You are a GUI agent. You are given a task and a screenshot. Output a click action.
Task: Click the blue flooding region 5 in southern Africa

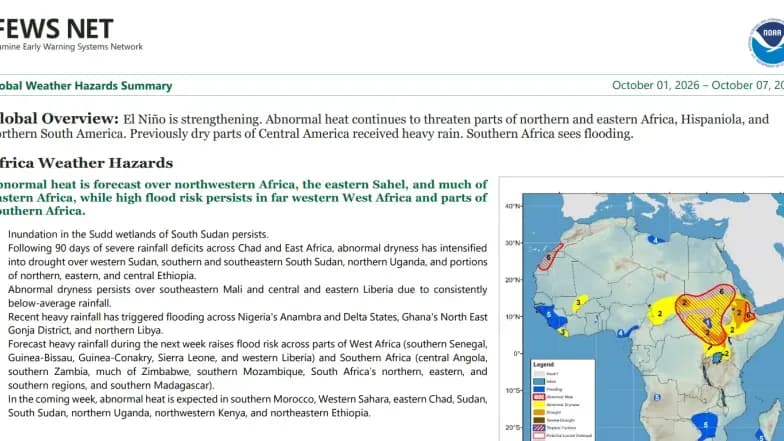[706, 424]
